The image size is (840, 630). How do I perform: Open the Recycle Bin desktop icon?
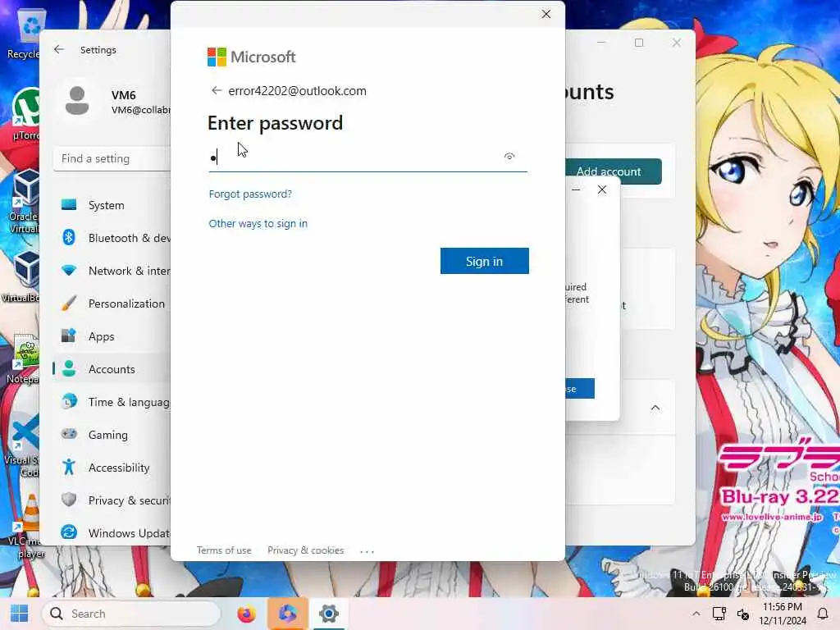tap(25, 34)
